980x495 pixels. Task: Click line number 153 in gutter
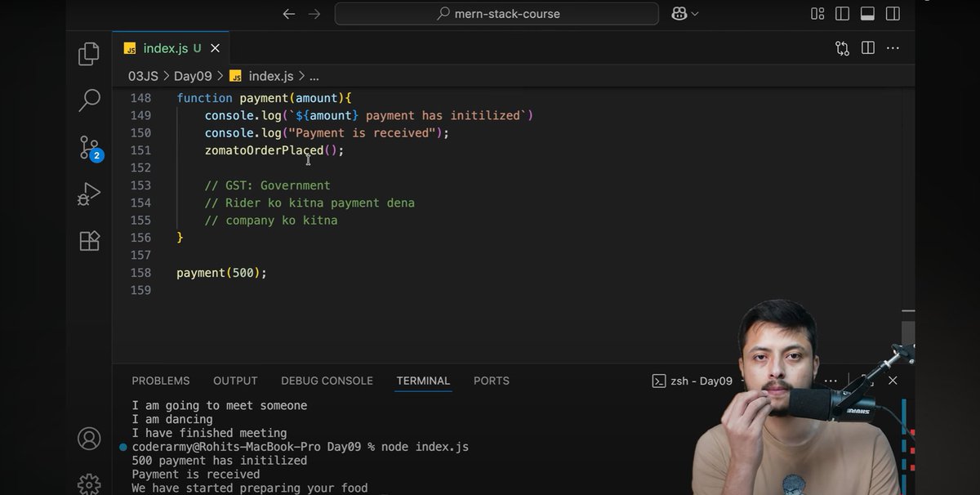click(140, 185)
